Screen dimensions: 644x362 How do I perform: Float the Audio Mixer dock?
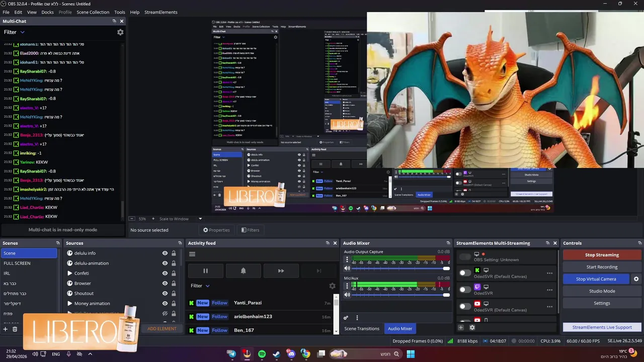tap(448, 243)
